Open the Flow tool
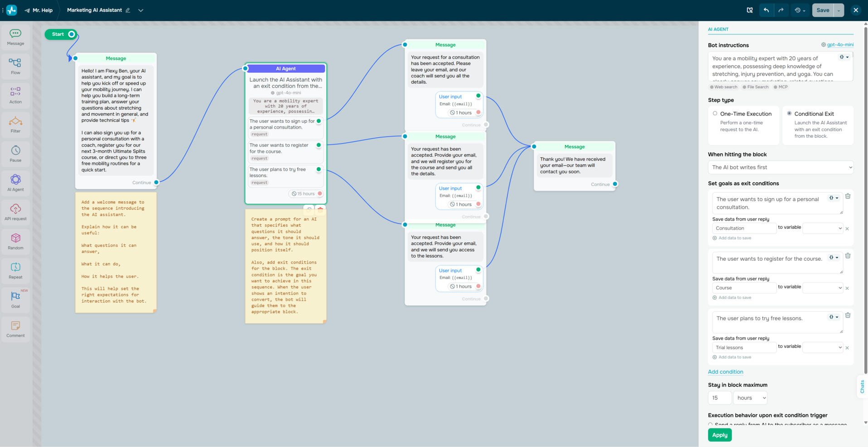Image resolution: width=868 pixels, height=447 pixels. (15, 66)
